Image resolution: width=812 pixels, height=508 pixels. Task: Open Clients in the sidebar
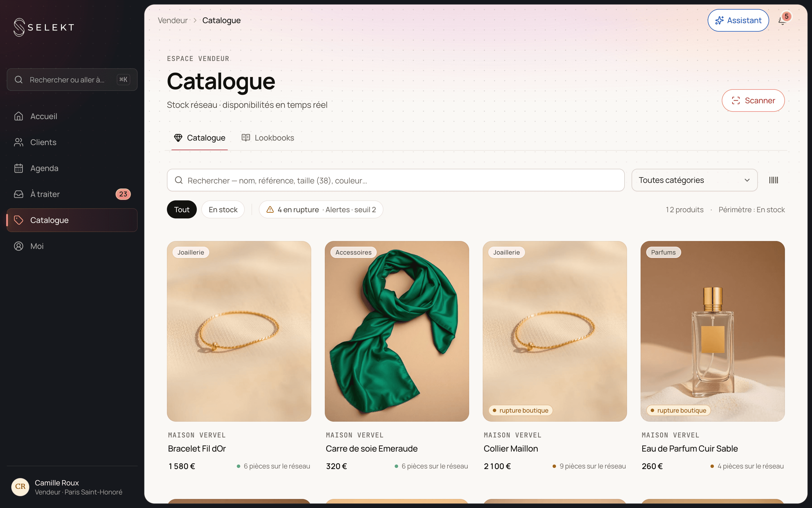[72, 142]
